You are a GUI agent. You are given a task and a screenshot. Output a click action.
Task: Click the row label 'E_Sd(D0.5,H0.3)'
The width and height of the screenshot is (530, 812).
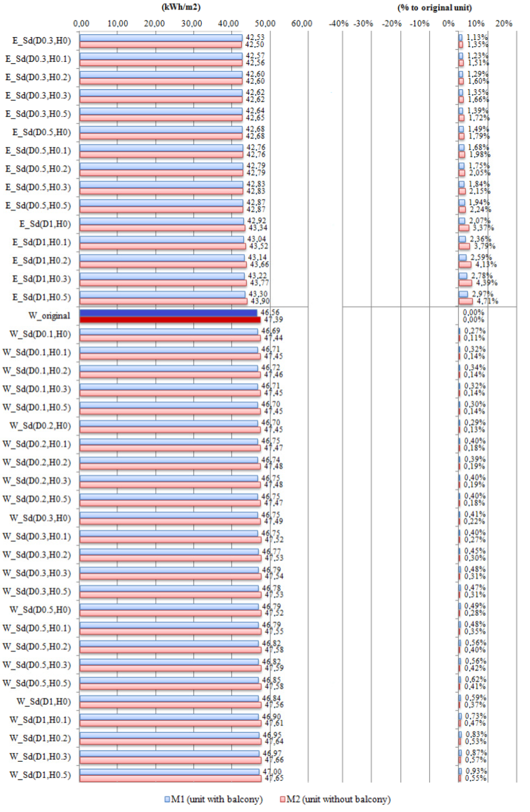tap(38, 187)
